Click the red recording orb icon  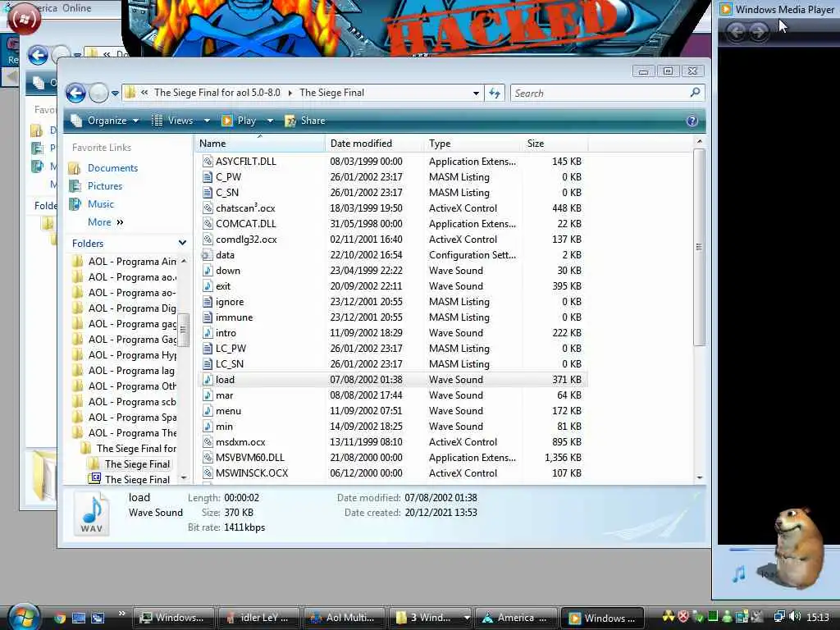pos(24,18)
